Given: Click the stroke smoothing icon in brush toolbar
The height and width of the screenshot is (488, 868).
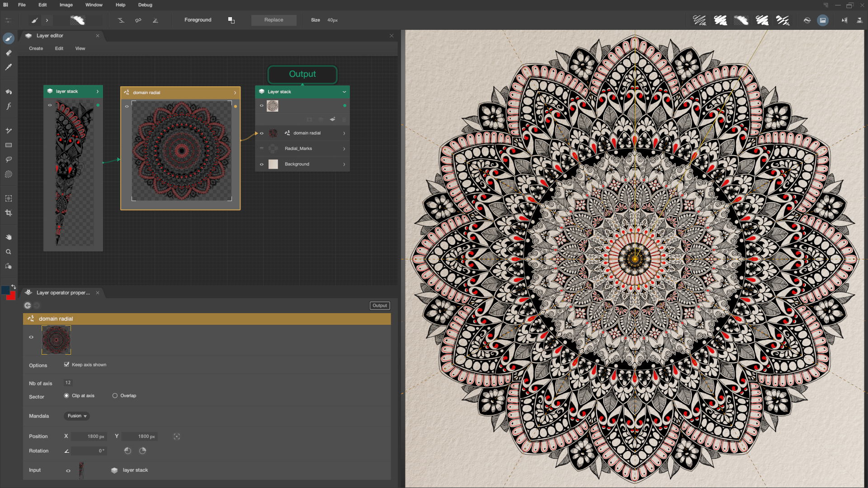Looking at the screenshot, I should pos(121,20).
